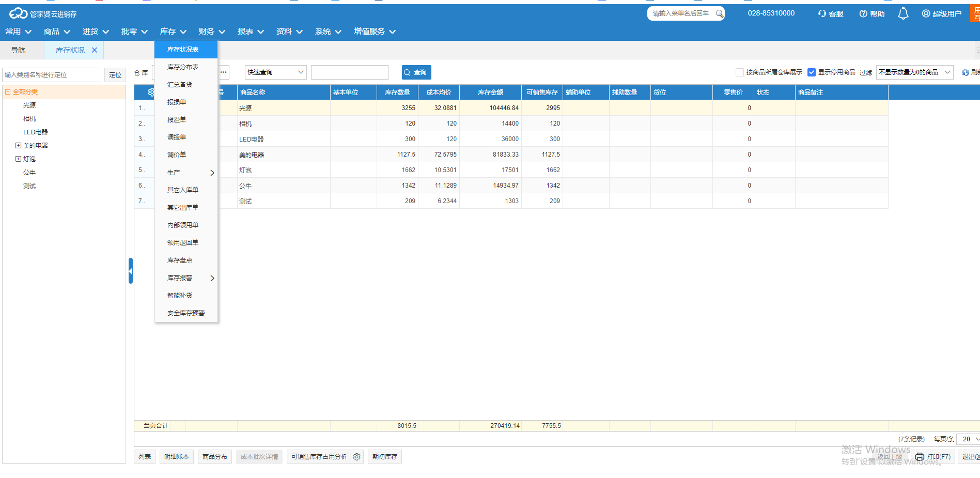Click the 可销售库存占用分析 button
The height and width of the screenshot is (478, 980).
319,457
